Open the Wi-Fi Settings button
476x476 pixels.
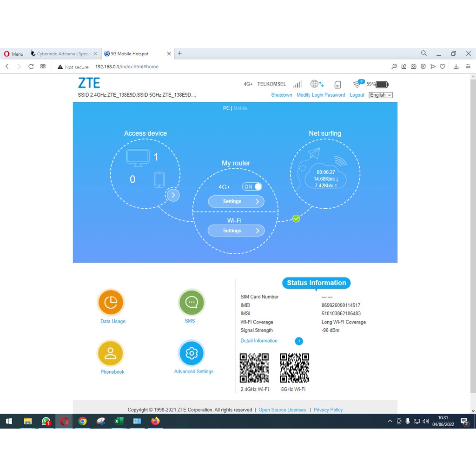tap(236, 231)
